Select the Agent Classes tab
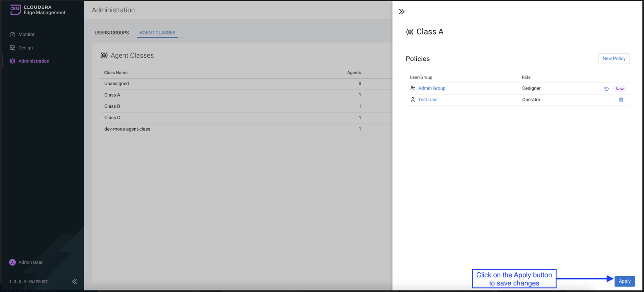Screen dimensions: 644x292 [x=157, y=33]
